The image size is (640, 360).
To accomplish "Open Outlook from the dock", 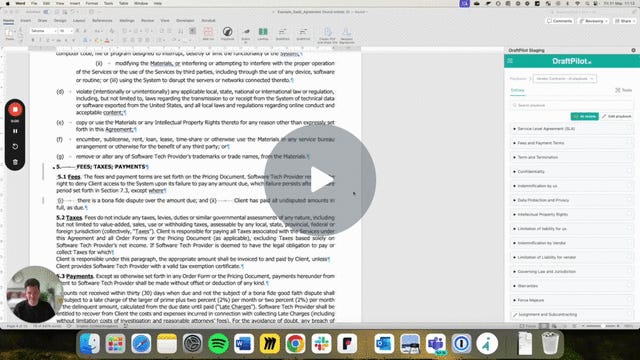I will (384, 344).
